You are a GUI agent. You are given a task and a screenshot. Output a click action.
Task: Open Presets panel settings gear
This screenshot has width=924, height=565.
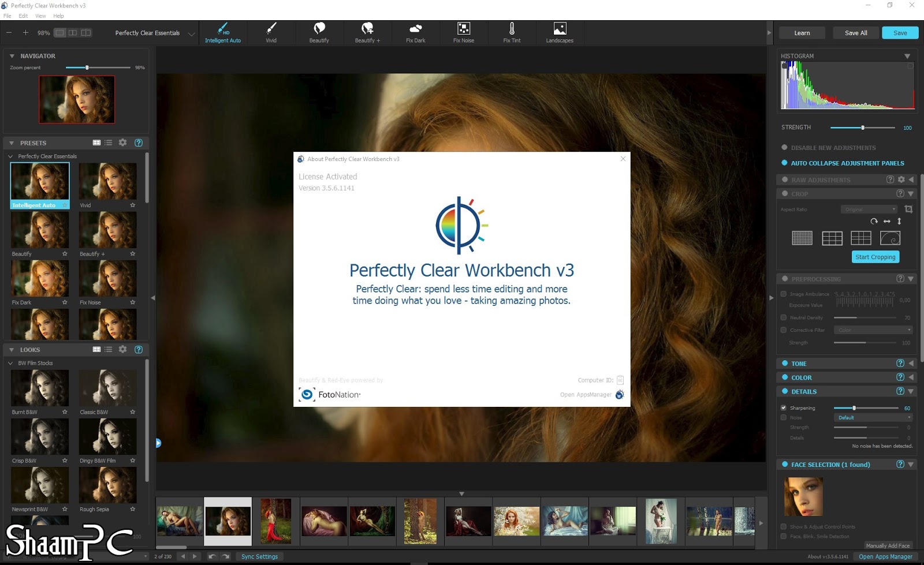coord(122,143)
